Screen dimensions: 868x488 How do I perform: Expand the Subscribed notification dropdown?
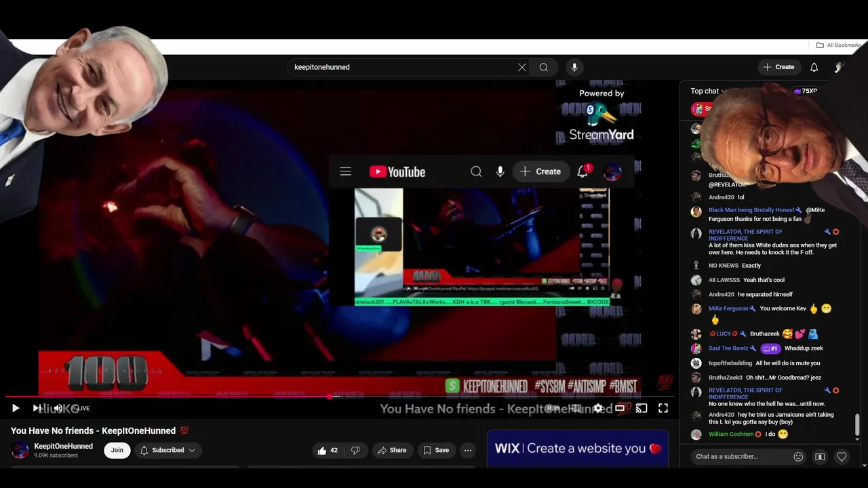(x=167, y=450)
